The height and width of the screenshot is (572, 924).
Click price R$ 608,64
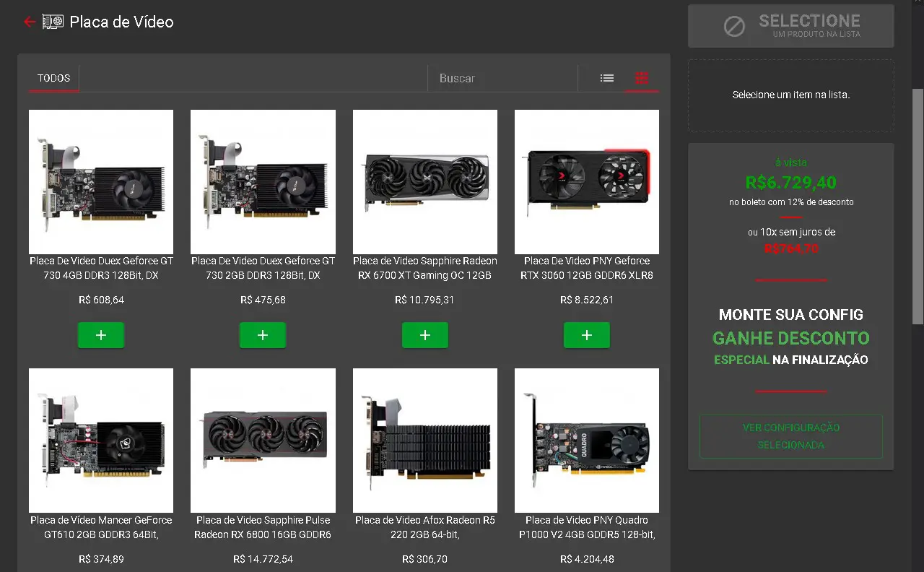point(101,300)
